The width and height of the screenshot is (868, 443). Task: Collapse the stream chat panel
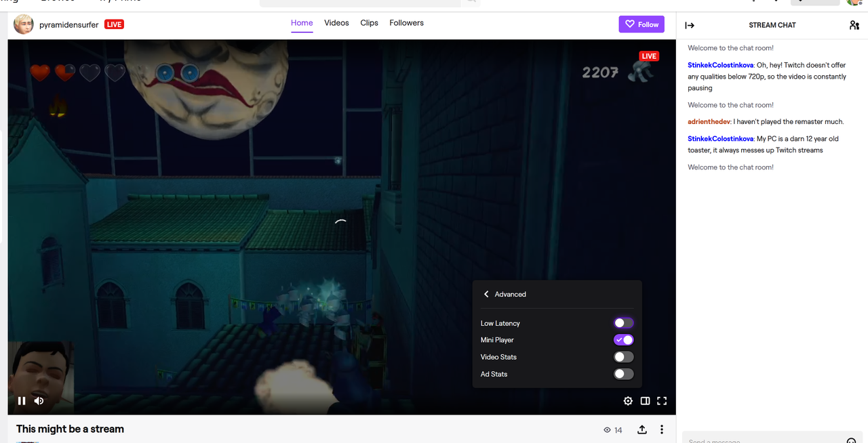click(x=690, y=25)
